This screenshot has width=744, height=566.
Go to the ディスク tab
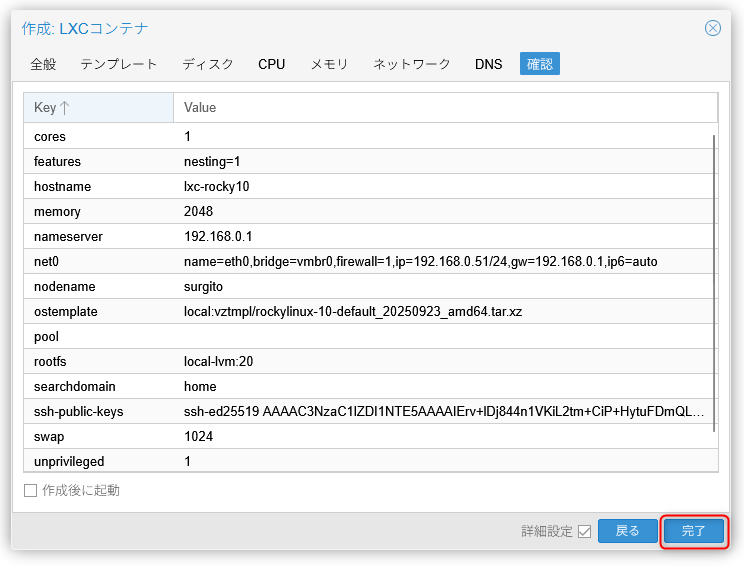click(x=208, y=64)
